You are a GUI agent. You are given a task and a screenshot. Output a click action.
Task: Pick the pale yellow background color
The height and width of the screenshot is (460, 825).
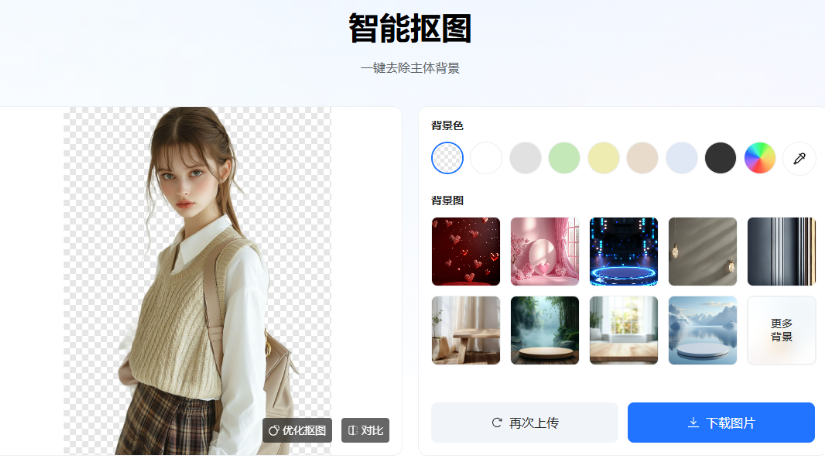click(603, 158)
